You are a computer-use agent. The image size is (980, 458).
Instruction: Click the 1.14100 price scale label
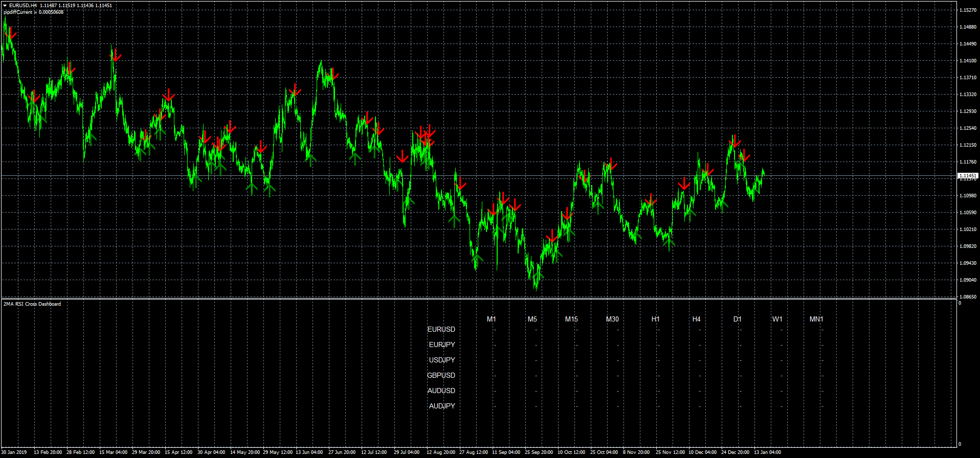point(968,61)
